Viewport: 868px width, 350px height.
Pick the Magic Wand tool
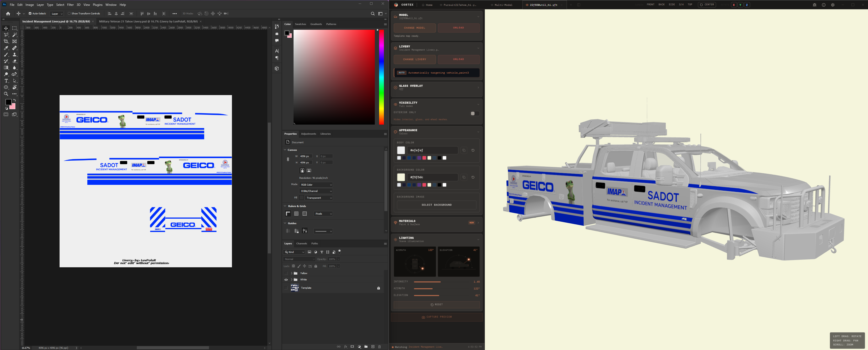[x=14, y=35]
